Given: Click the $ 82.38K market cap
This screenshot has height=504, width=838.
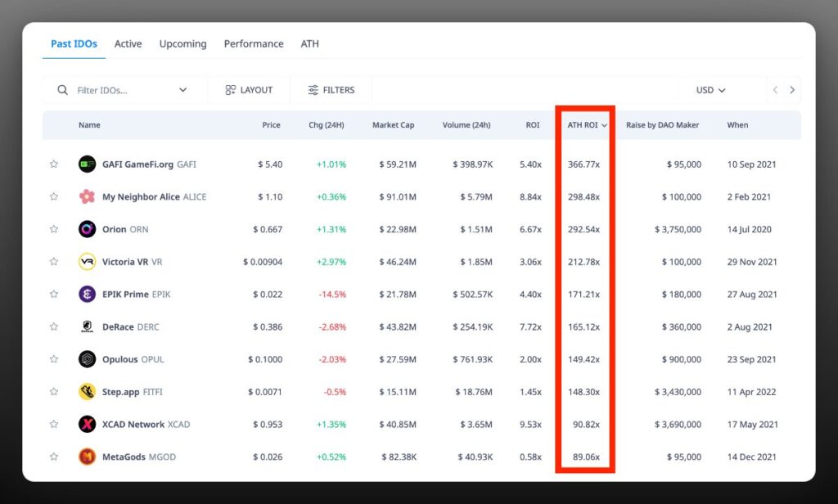Looking at the screenshot, I should click(399, 457).
